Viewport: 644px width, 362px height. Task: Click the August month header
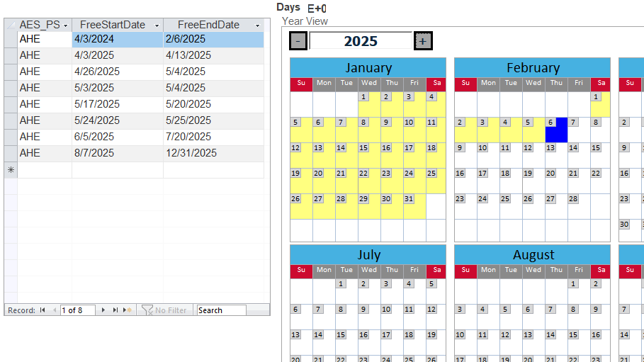[x=532, y=255]
